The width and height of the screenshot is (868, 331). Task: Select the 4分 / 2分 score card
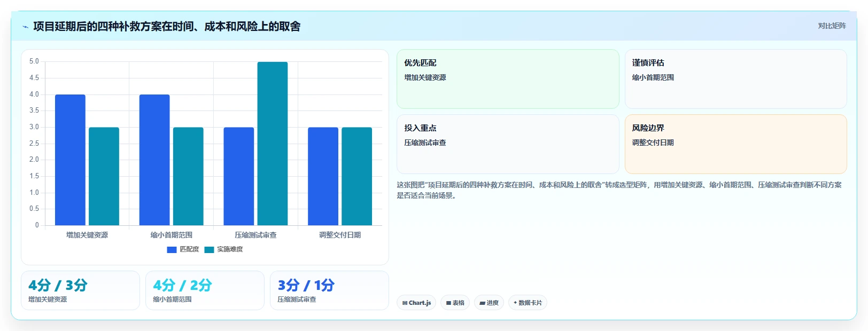click(205, 290)
